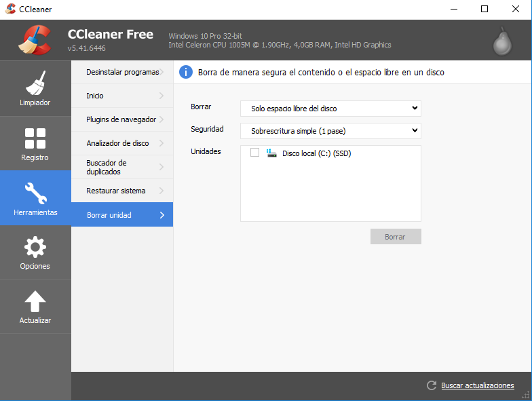Viewport: 532px width, 401px height.
Task: Click the CCleaner logo in header
Action: pyautogui.click(x=35, y=40)
